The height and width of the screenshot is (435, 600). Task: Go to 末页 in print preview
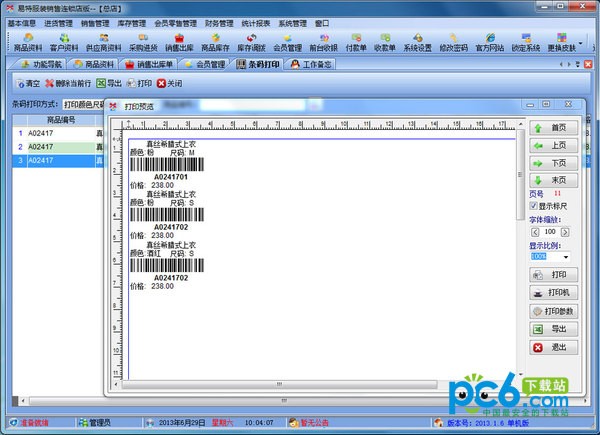(553, 180)
